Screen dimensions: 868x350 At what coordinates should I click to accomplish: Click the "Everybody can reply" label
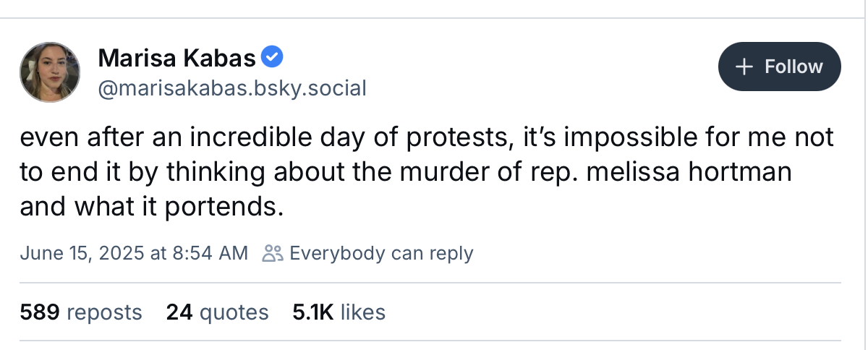(x=381, y=253)
